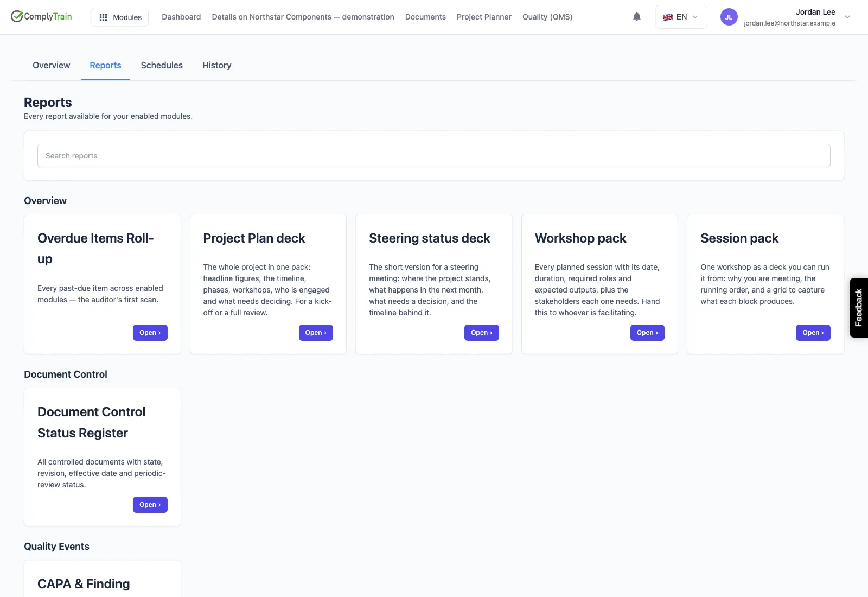
Task: Open the Feedback side tab
Action: [859, 308]
